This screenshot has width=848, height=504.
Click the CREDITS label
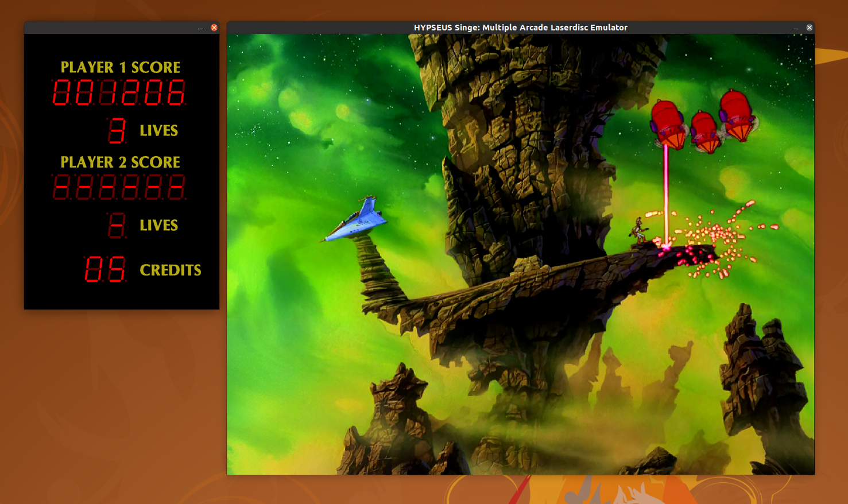[x=171, y=270]
